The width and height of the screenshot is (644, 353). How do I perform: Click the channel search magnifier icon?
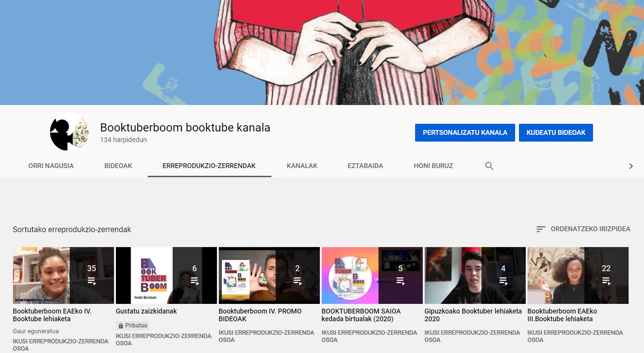tap(489, 166)
